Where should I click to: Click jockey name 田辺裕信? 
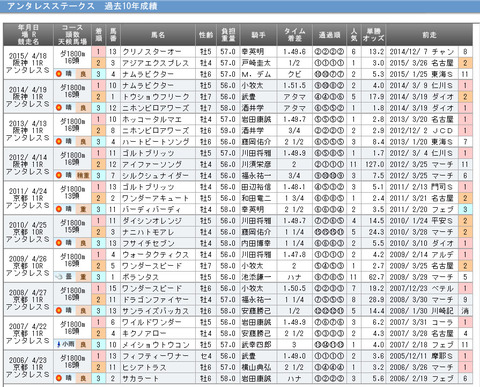pyautogui.click(x=256, y=187)
